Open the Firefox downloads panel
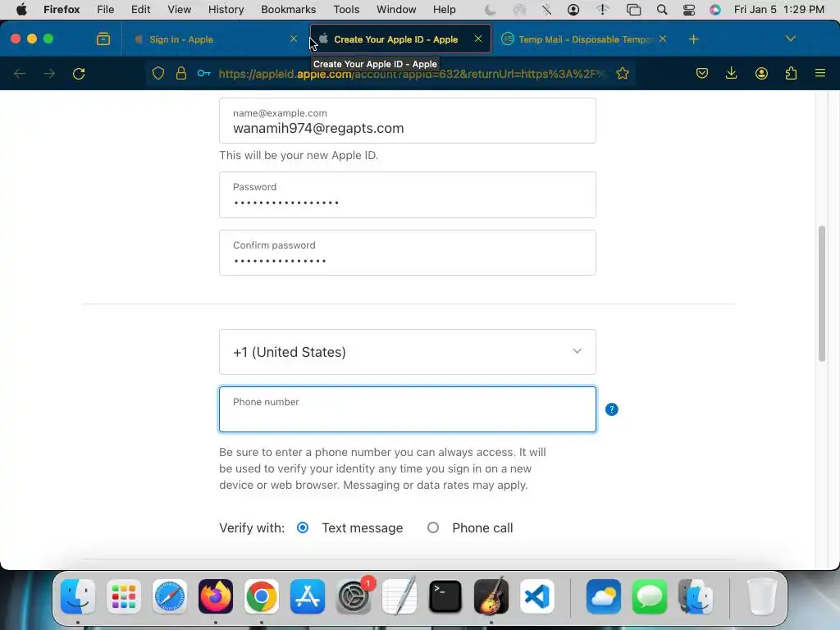 point(731,73)
